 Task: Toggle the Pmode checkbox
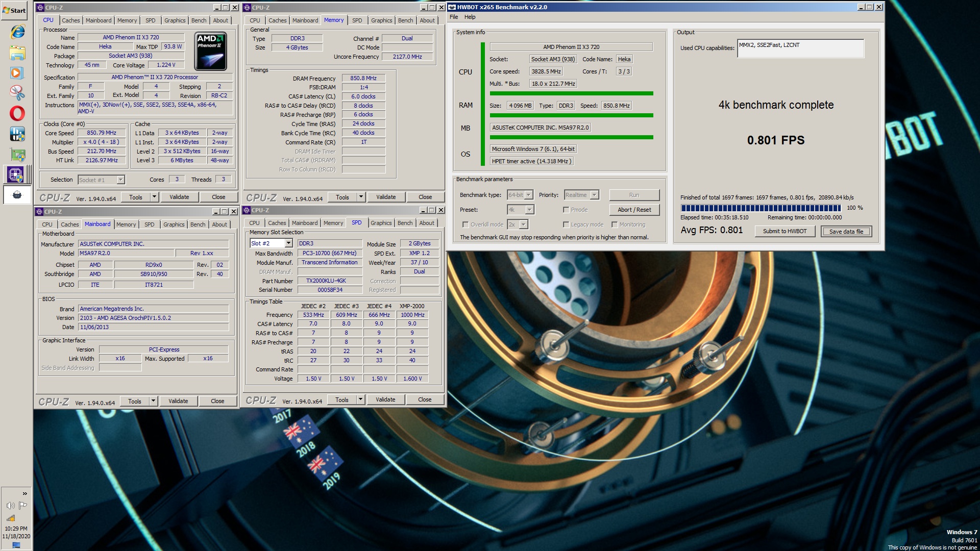(566, 210)
